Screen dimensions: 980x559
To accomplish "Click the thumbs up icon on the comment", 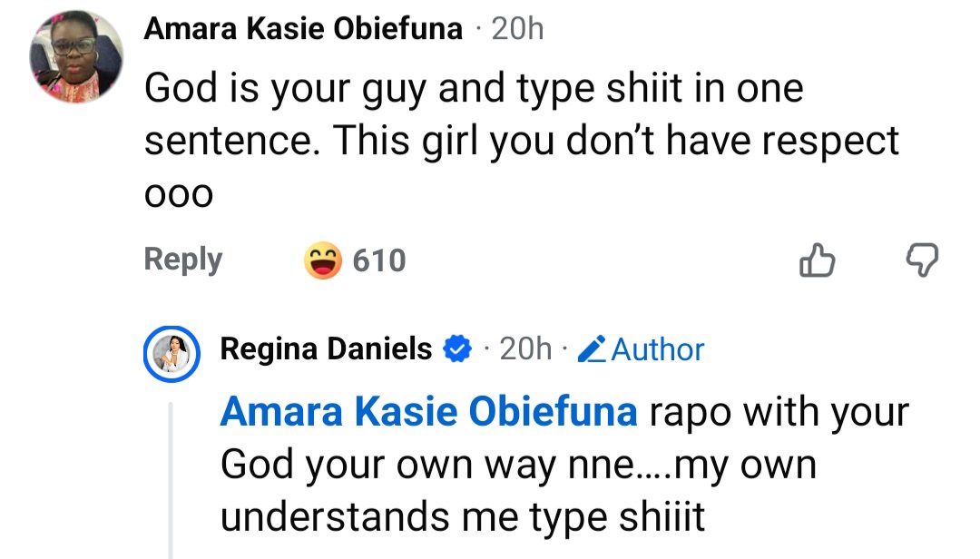I will 818,260.
